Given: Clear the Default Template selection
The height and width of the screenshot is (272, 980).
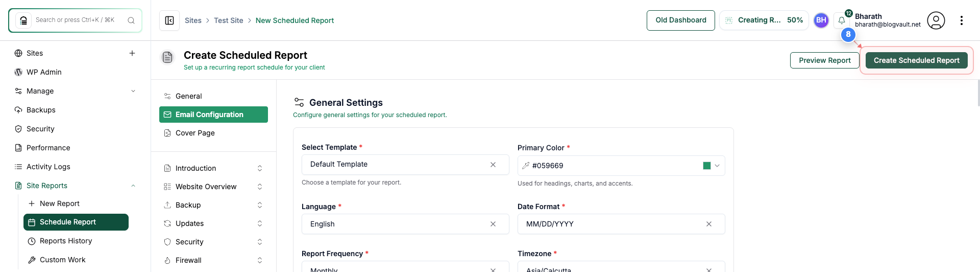Looking at the screenshot, I should point(493,165).
